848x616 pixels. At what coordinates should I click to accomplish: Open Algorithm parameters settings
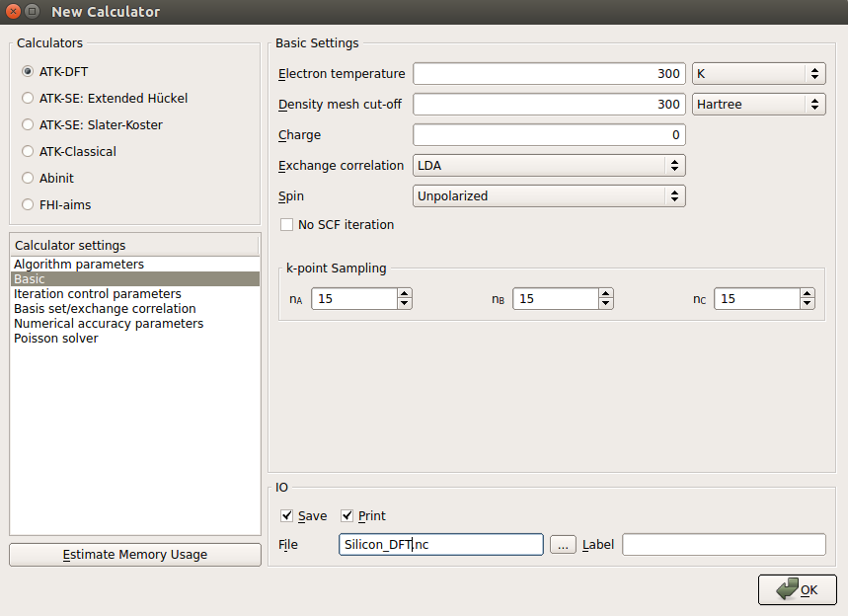tap(134, 264)
